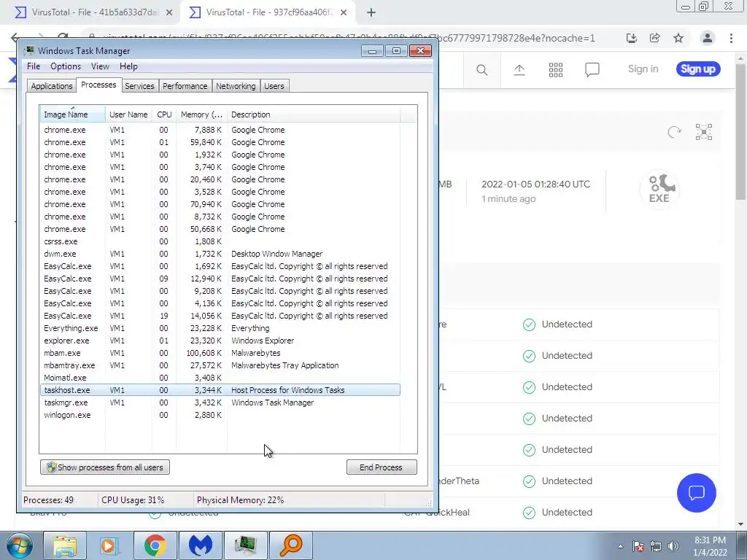Select the Moimatl.exe process row
747x560 pixels.
(220, 378)
